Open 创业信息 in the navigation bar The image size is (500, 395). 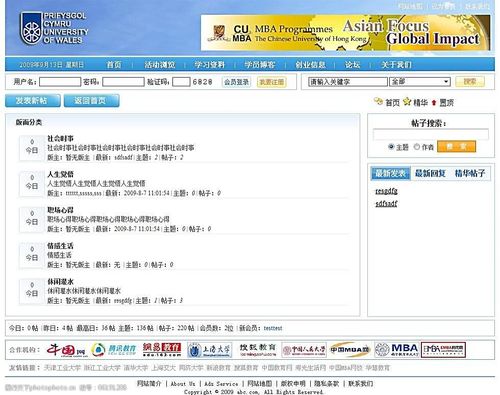[310, 65]
